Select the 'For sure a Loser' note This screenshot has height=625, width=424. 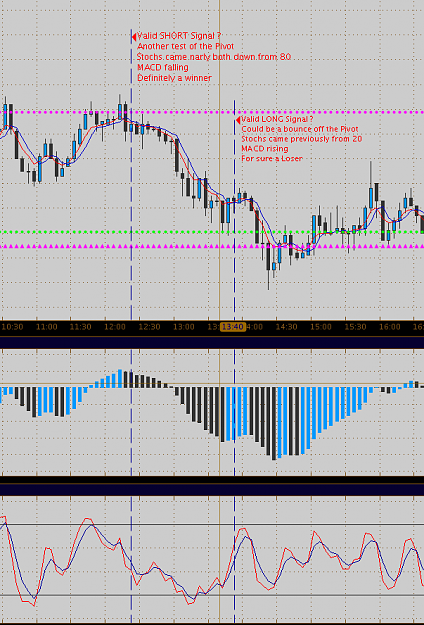tap(272, 159)
